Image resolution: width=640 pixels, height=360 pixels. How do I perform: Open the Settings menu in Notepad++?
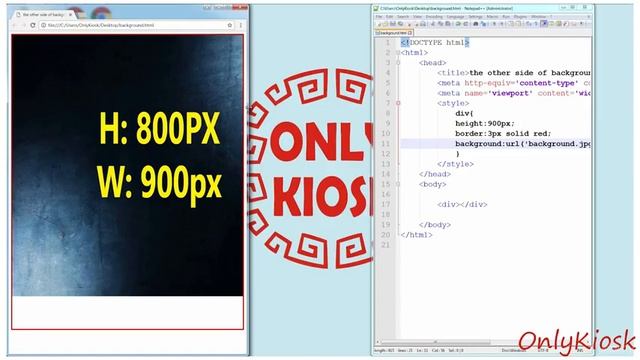point(476,17)
